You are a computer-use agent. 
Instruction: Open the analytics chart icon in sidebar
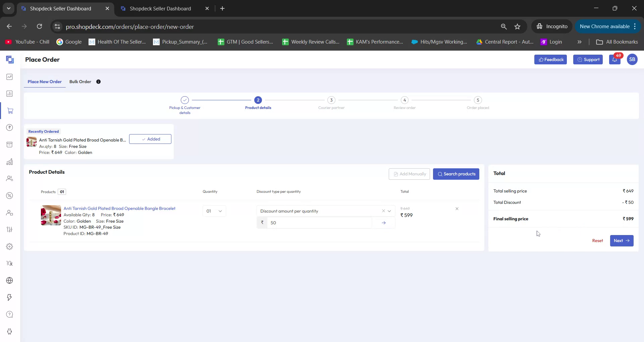coord(10,162)
